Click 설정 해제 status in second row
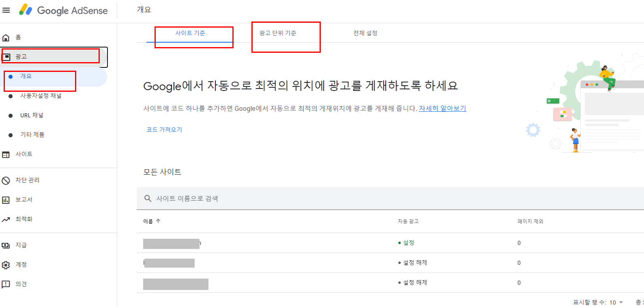The width and height of the screenshot is (644, 307). point(412,263)
